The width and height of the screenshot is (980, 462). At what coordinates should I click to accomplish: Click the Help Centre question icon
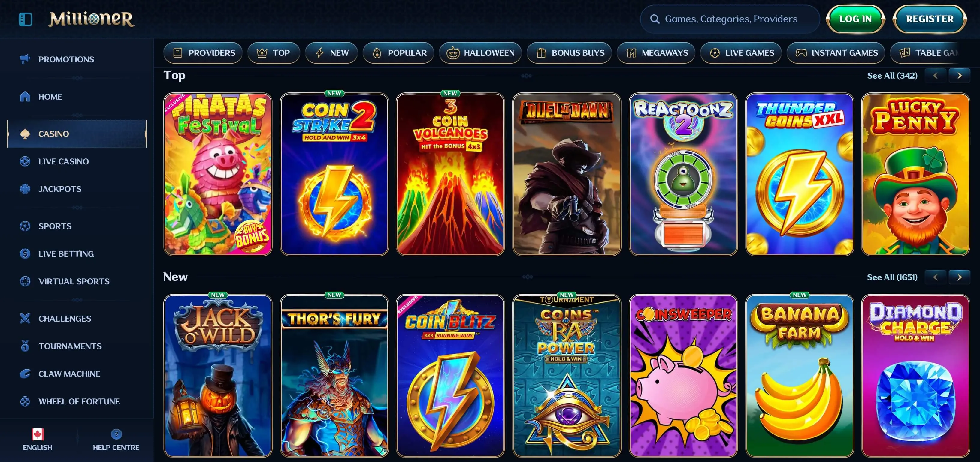tap(116, 434)
